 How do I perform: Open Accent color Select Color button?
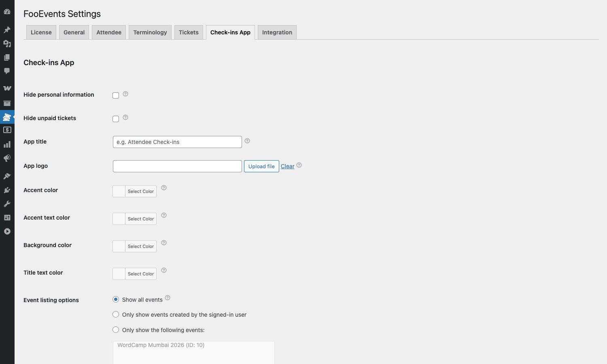141,191
